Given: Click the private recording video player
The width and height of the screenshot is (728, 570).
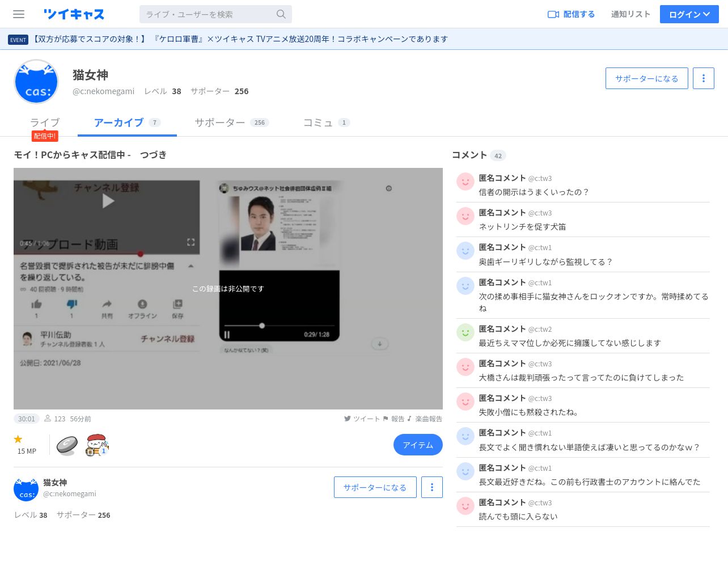Looking at the screenshot, I should (228, 289).
